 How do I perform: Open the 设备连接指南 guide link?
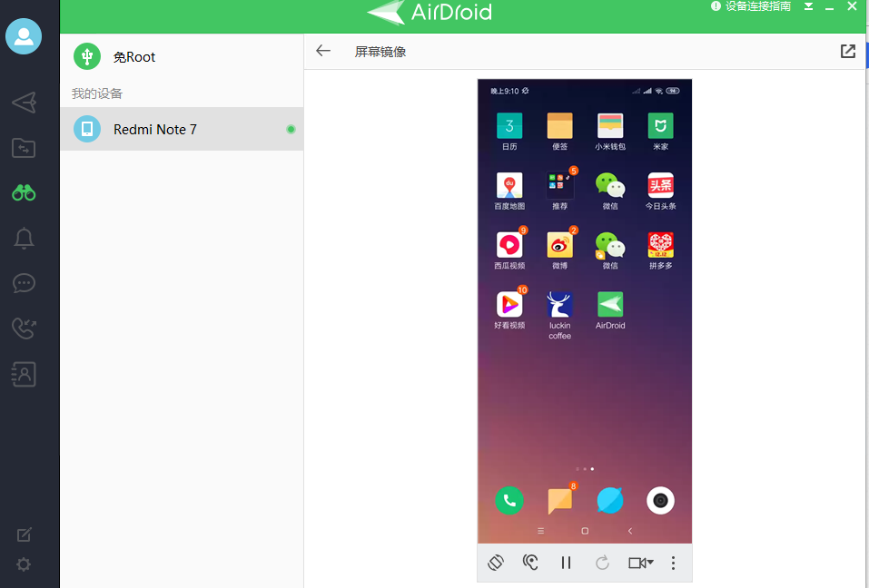point(751,6)
